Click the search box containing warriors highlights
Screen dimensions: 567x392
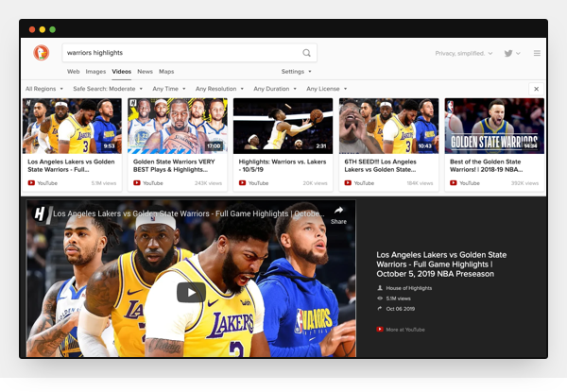190,53
